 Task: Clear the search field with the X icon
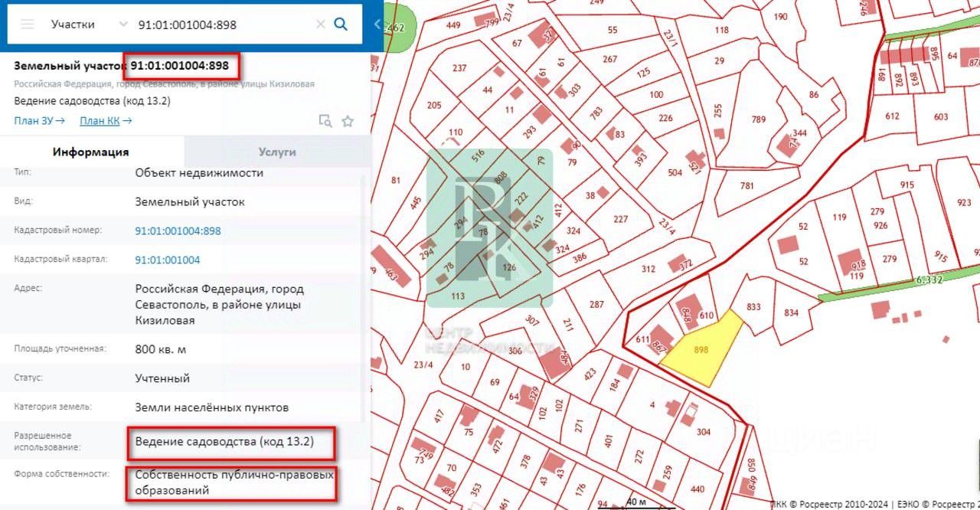[321, 24]
